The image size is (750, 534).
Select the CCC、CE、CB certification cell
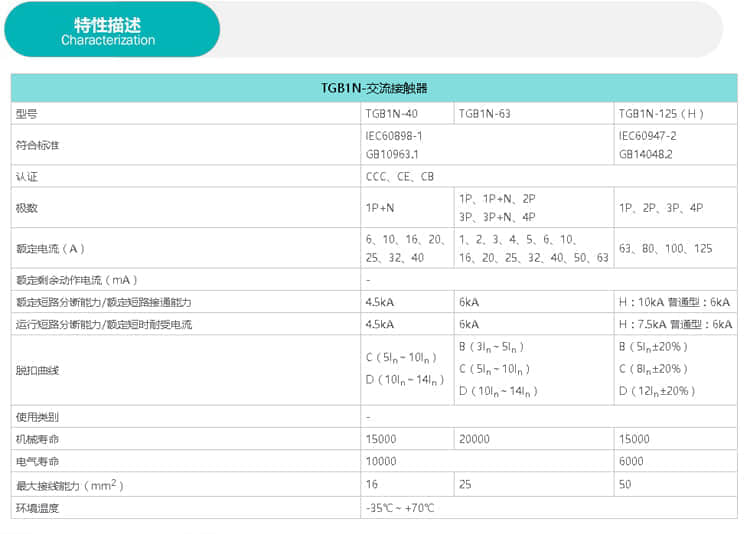click(x=400, y=177)
